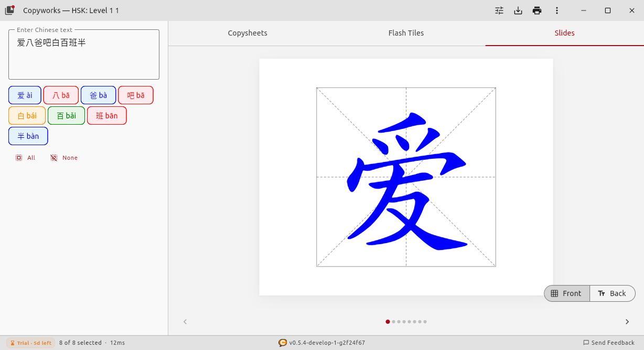Switch to the Copysheets tab
Viewport: 644px width, 350px height.
247,32
